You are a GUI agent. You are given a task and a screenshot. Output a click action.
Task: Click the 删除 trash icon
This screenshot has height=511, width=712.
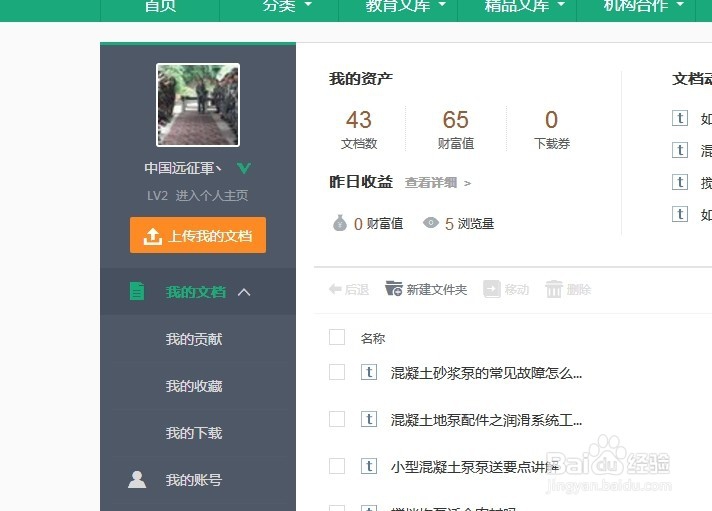[554, 289]
